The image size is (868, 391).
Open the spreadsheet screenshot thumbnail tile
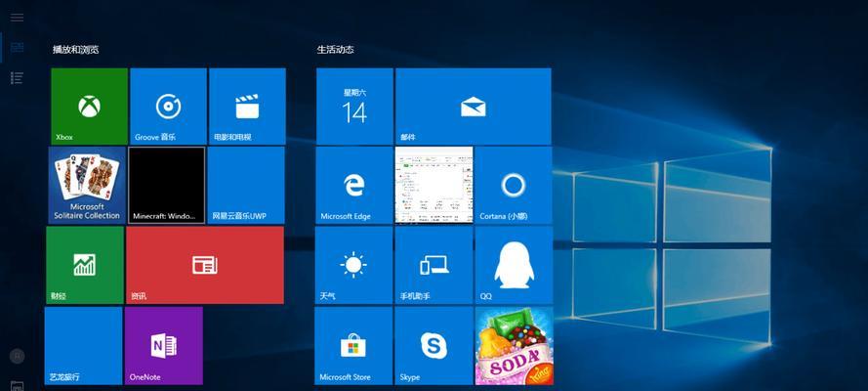[434, 185]
